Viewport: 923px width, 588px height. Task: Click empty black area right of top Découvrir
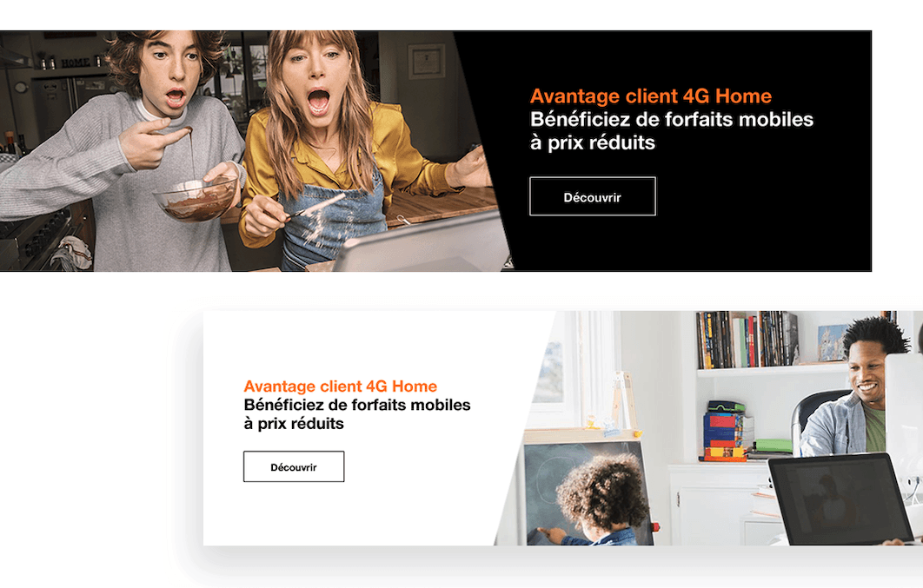click(765, 197)
